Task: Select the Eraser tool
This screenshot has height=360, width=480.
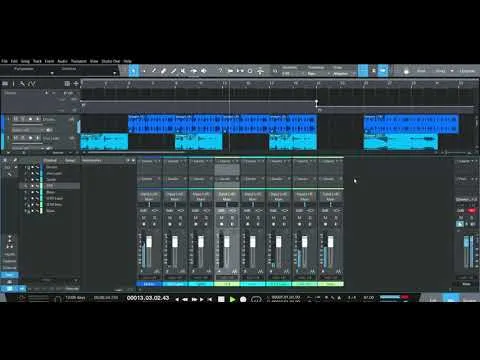Action: [x=164, y=71]
